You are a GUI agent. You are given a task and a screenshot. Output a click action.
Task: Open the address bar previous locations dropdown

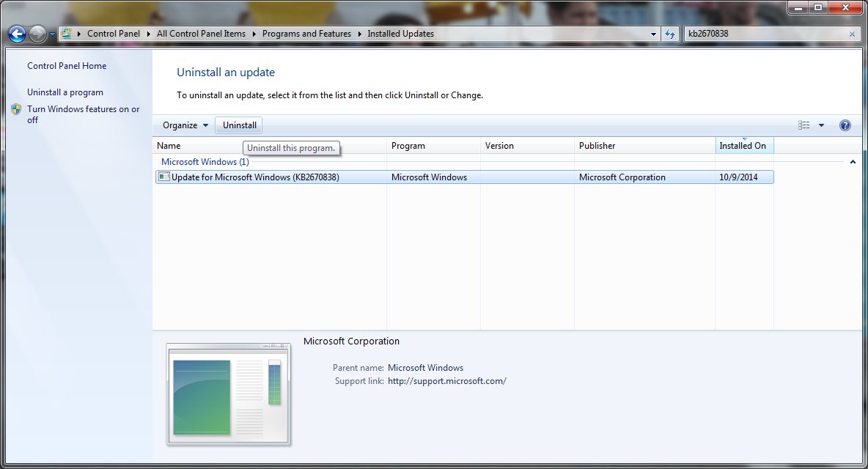tap(653, 34)
